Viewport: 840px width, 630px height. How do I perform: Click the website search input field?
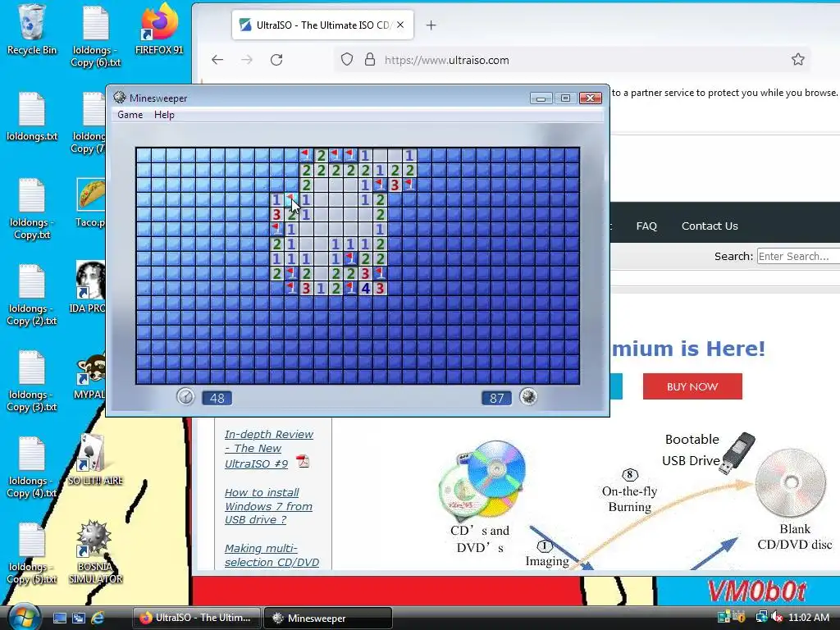797,256
